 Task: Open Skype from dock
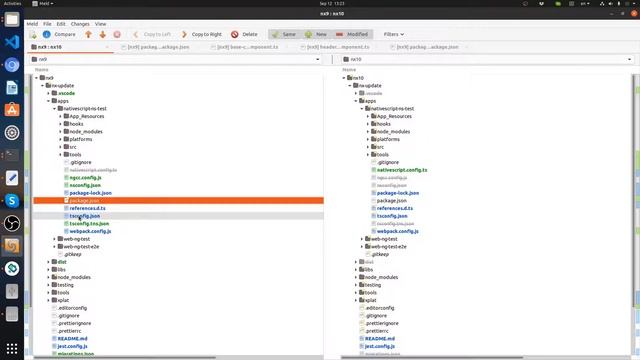(12, 201)
